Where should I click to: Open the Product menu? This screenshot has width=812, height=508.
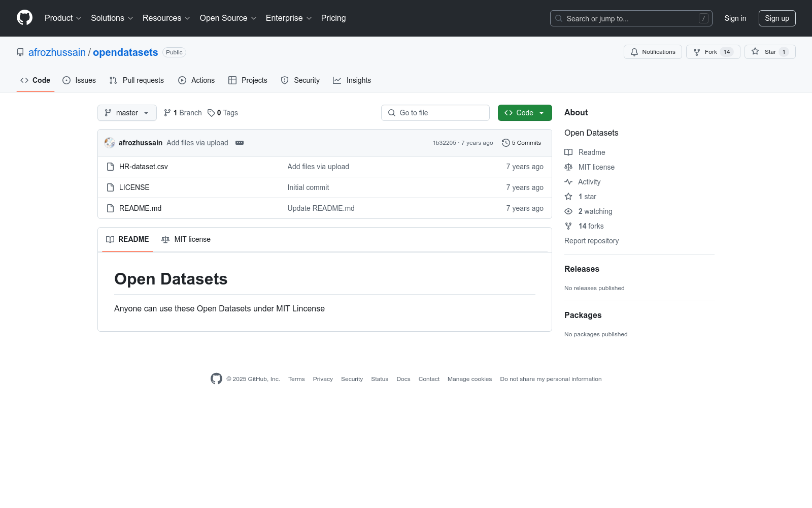click(x=63, y=18)
